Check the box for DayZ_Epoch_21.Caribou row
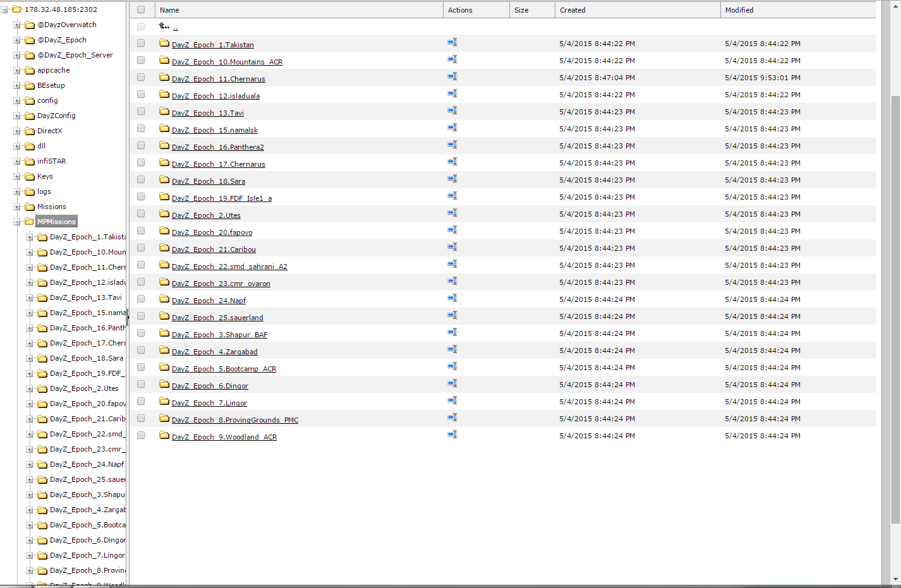 [141, 248]
